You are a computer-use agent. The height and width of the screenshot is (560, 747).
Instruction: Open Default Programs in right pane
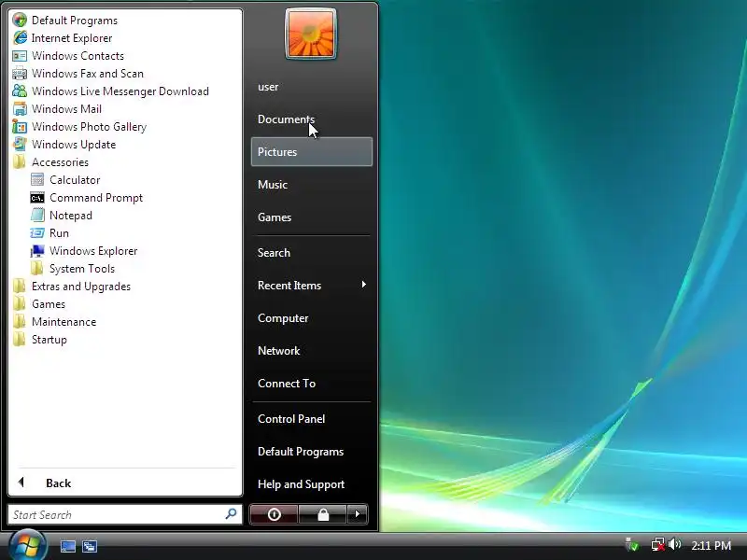(x=312, y=452)
